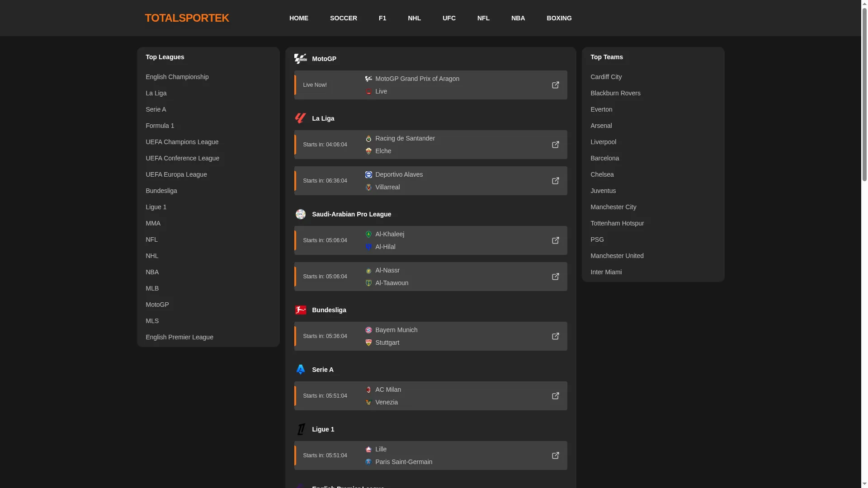
Task: Open Barcelona from Top Teams
Action: tap(605, 158)
